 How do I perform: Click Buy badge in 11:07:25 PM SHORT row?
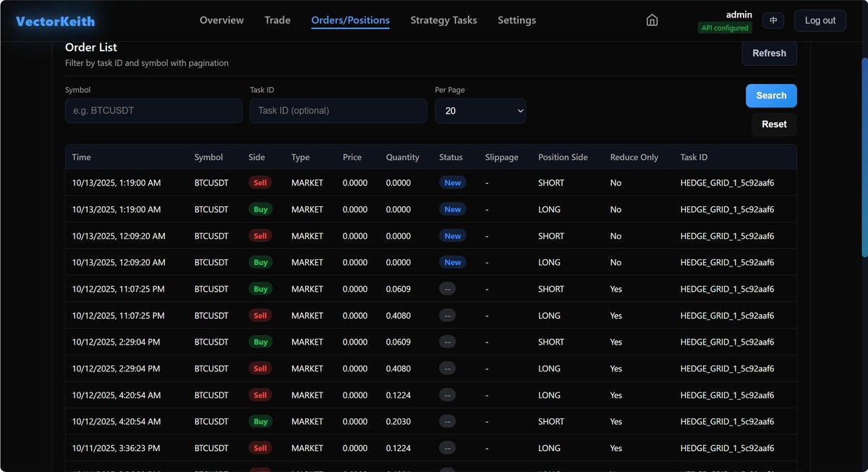tap(260, 289)
